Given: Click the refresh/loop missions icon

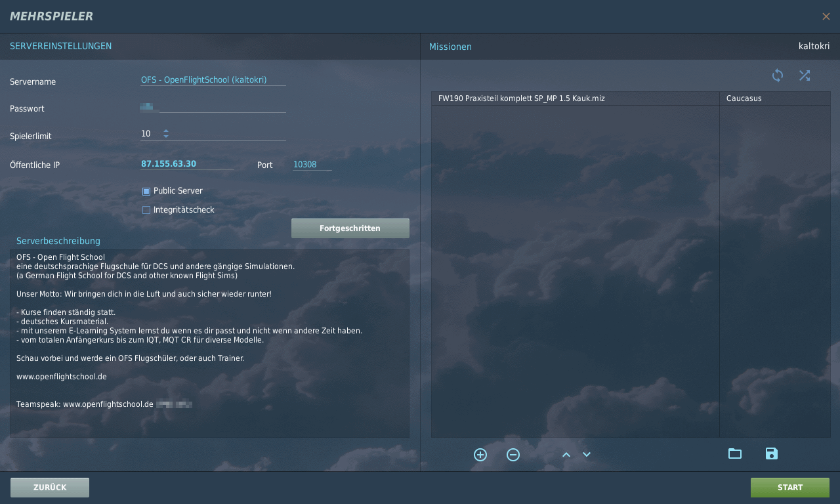Looking at the screenshot, I should click(x=778, y=75).
